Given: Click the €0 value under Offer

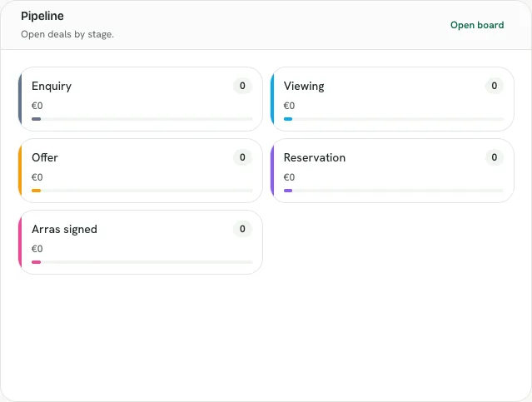Looking at the screenshot, I should [37, 177].
